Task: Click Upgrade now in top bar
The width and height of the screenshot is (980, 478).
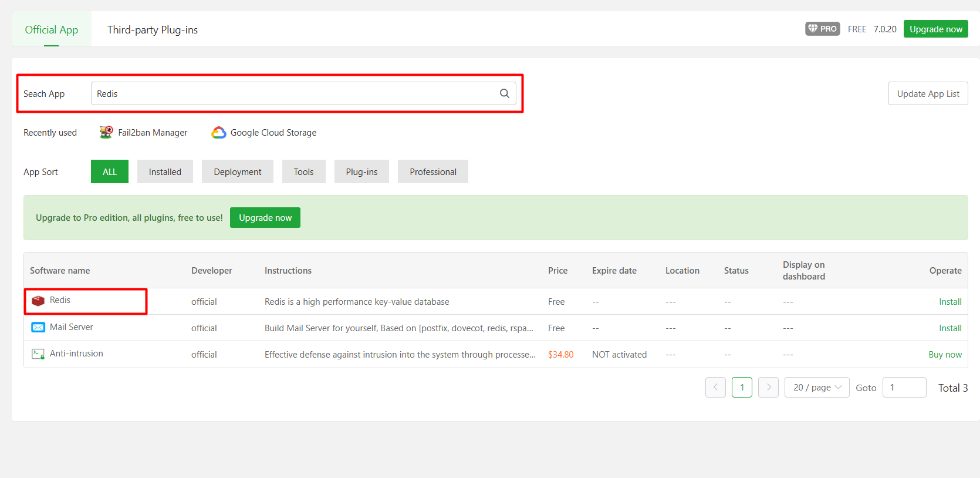Action: pos(936,29)
